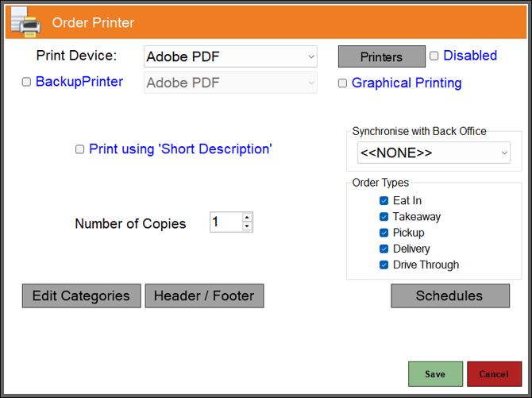Uncheck the Delivery order type
Screen dimensions: 532x398
pyautogui.click(x=384, y=249)
